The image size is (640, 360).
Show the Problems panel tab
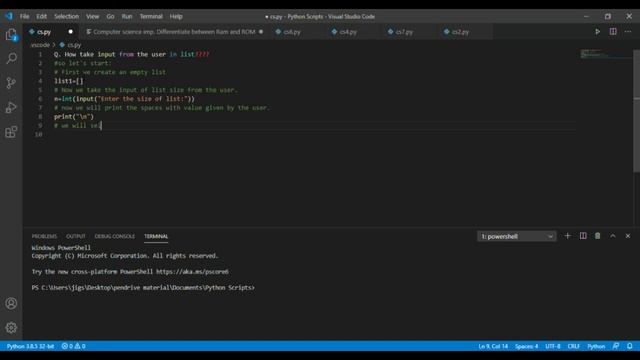point(44,236)
